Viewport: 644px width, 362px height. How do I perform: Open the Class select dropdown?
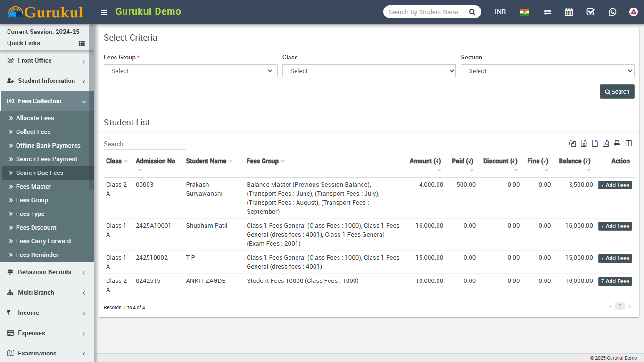369,71
